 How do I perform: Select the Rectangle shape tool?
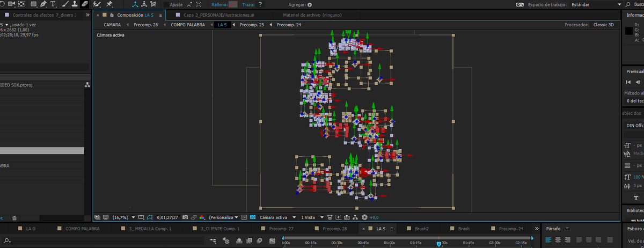pos(34,4)
